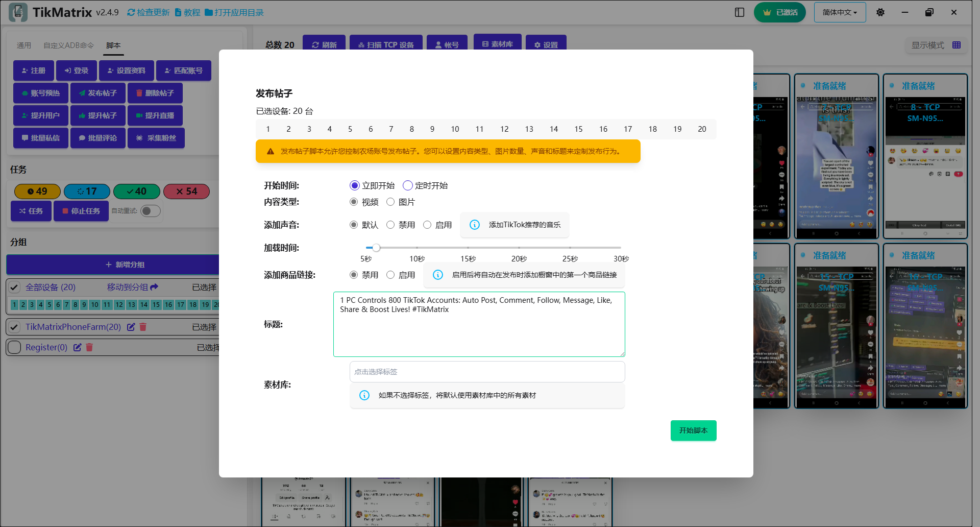Select disable sound radio option
980x527 pixels.
click(x=390, y=225)
